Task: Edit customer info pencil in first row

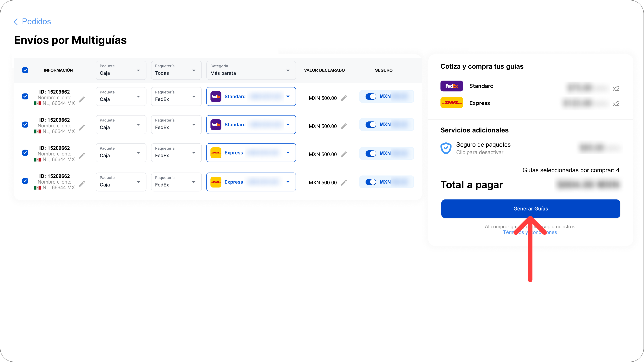Action: pyautogui.click(x=82, y=100)
